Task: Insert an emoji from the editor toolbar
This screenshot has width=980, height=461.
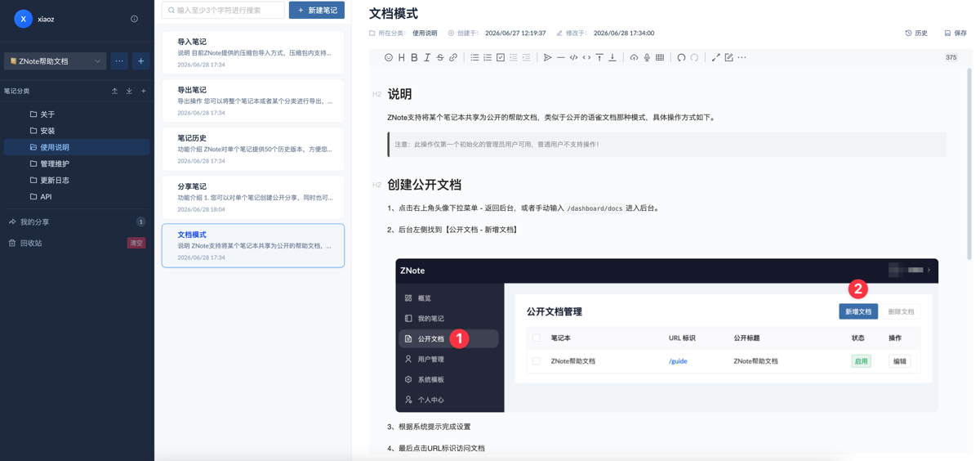Action: pyautogui.click(x=389, y=57)
